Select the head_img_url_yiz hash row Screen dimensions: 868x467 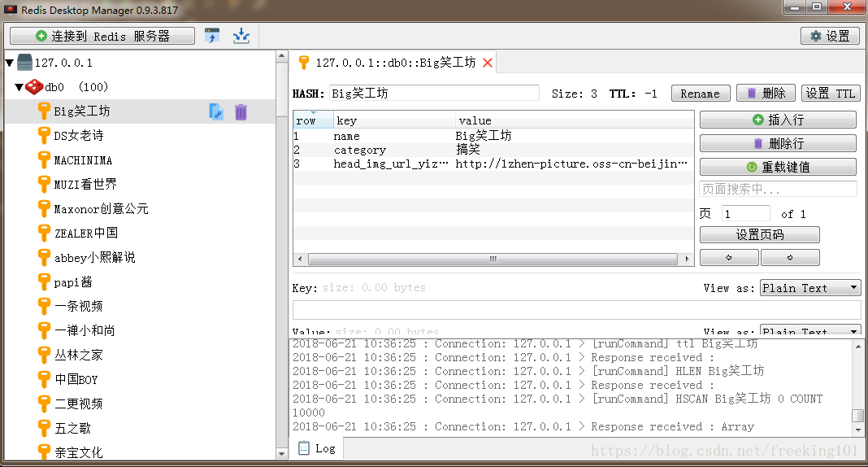pos(493,164)
